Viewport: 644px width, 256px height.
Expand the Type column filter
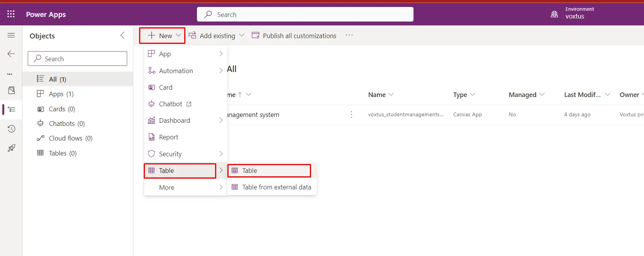(x=464, y=95)
